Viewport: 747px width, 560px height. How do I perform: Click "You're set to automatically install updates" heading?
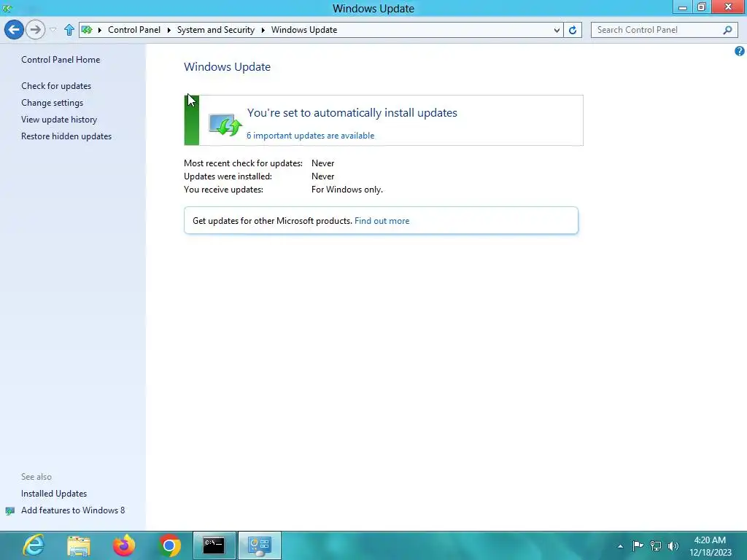(x=352, y=113)
